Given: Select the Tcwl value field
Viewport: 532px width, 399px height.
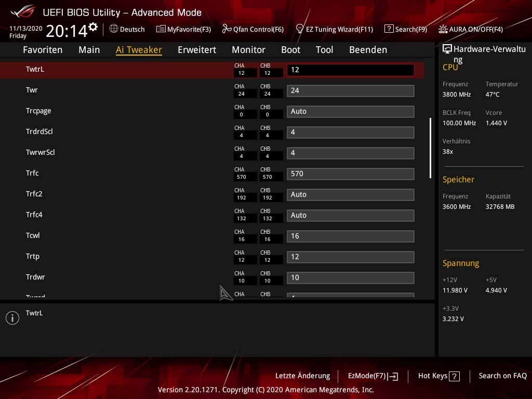Looking at the screenshot, I should pos(351,236).
